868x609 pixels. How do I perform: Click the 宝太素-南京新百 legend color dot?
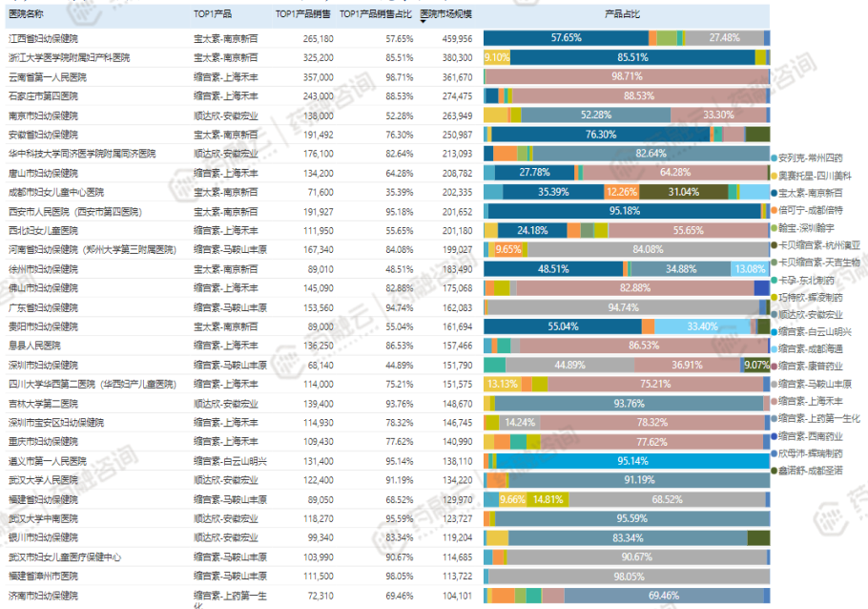[x=774, y=193]
